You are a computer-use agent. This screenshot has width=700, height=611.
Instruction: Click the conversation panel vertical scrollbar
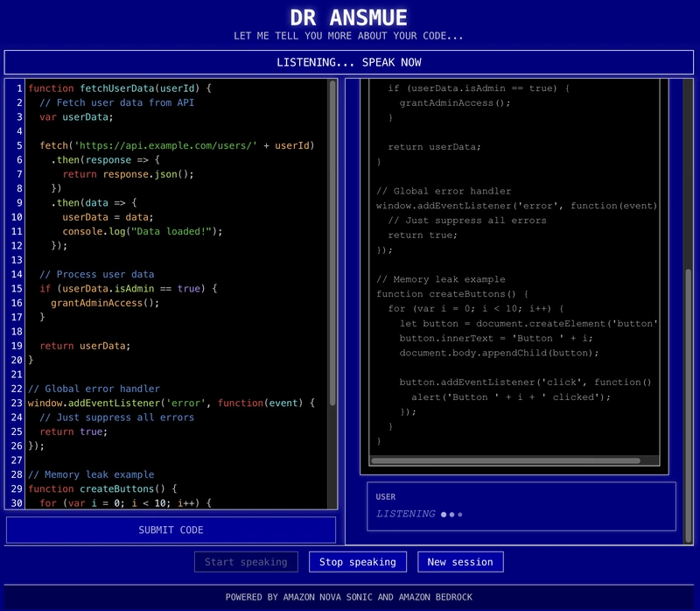point(688,405)
